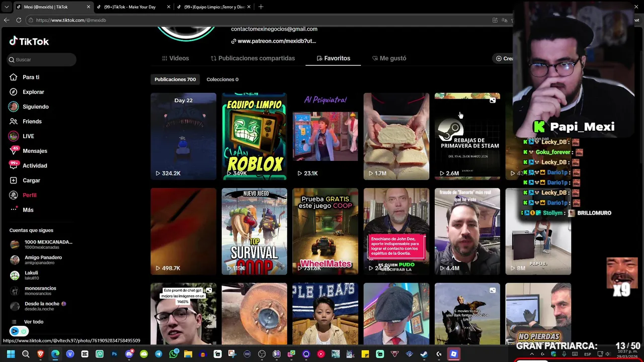644x362 pixels.
Task: Switch to the Me gustó tab
Action: pos(389,58)
